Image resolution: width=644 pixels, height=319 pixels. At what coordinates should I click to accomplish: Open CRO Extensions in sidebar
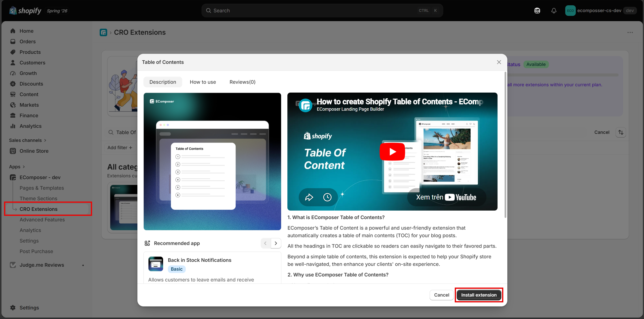tap(39, 209)
